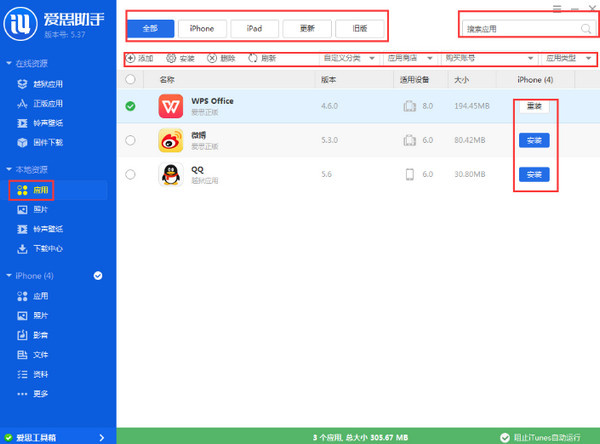Click the 添加 add app icon

(130, 59)
